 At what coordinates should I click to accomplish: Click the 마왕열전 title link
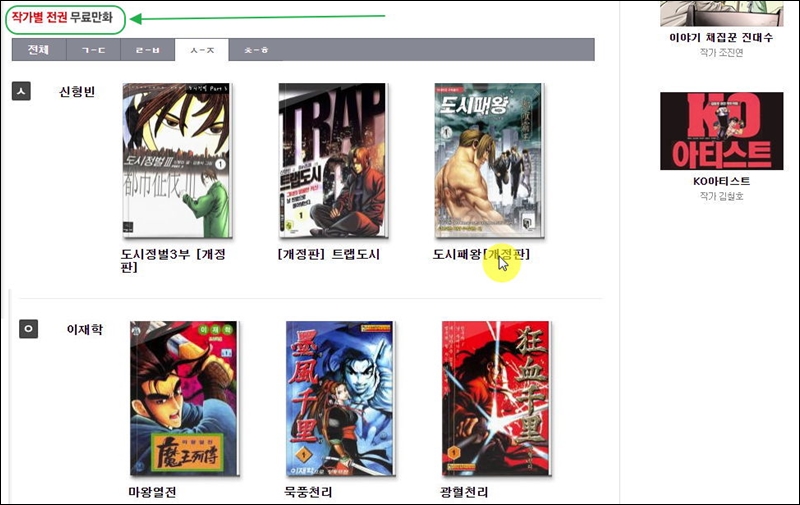click(x=152, y=492)
